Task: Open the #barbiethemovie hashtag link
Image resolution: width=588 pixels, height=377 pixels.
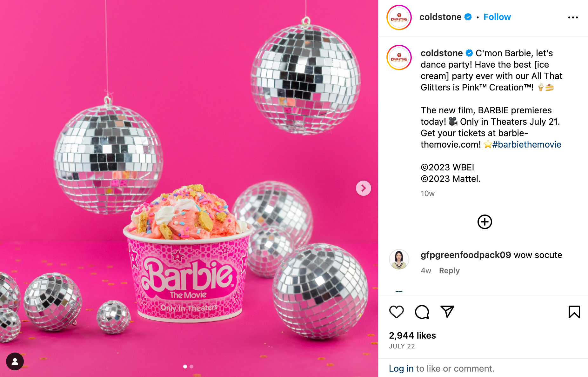Action: tap(527, 145)
